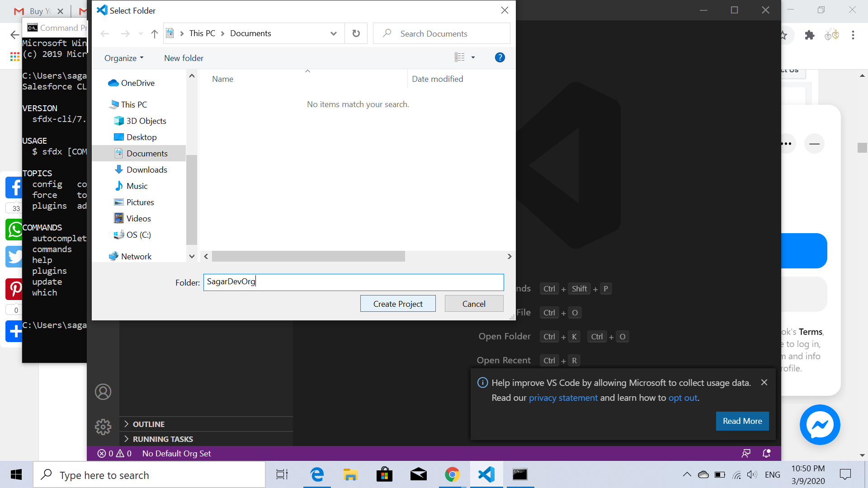This screenshot has width=868, height=488.
Task: Click file list horizontal scrollbar right arrow
Action: point(509,256)
